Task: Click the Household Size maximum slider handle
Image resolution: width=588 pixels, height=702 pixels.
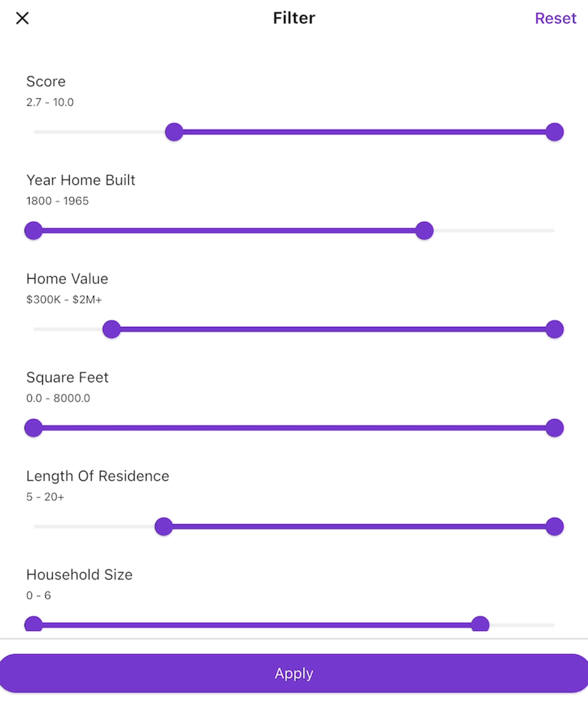Action: (x=480, y=624)
